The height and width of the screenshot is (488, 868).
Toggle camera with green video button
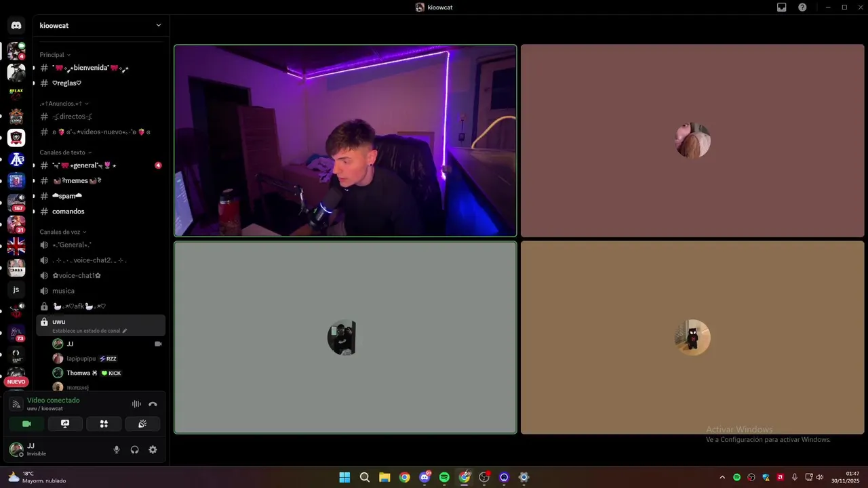[x=26, y=424]
